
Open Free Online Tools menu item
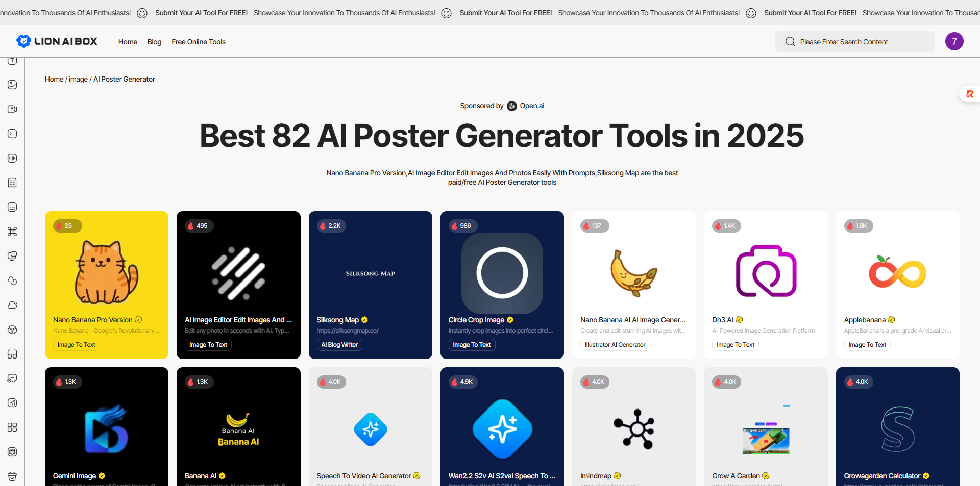pos(199,42)
